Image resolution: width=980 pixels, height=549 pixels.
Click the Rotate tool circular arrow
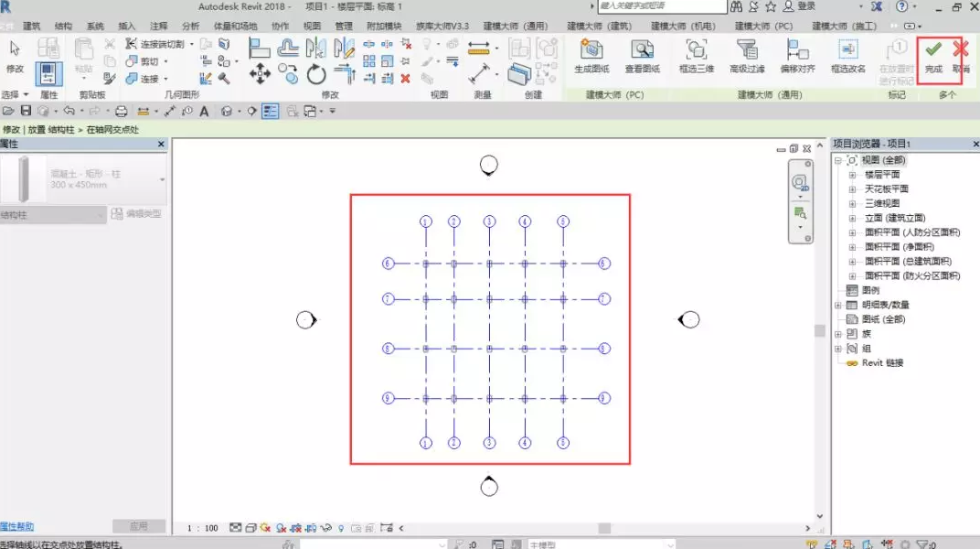(316, 74)
